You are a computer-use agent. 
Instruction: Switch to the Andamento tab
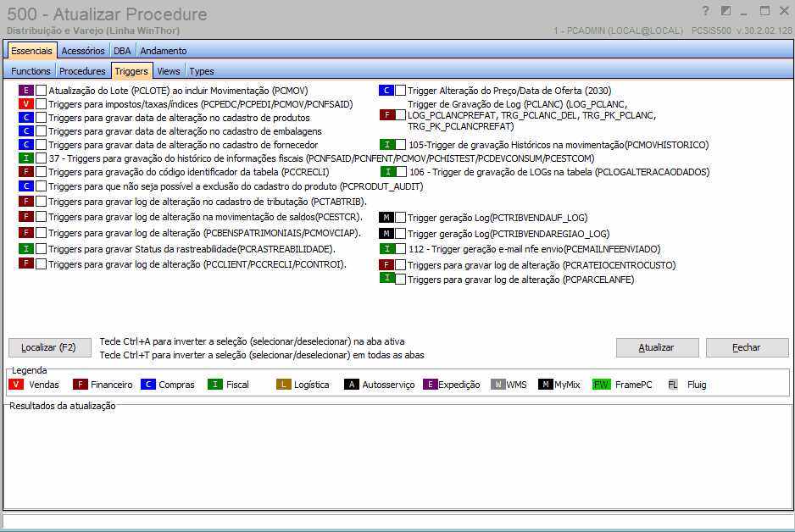(164, 51)
